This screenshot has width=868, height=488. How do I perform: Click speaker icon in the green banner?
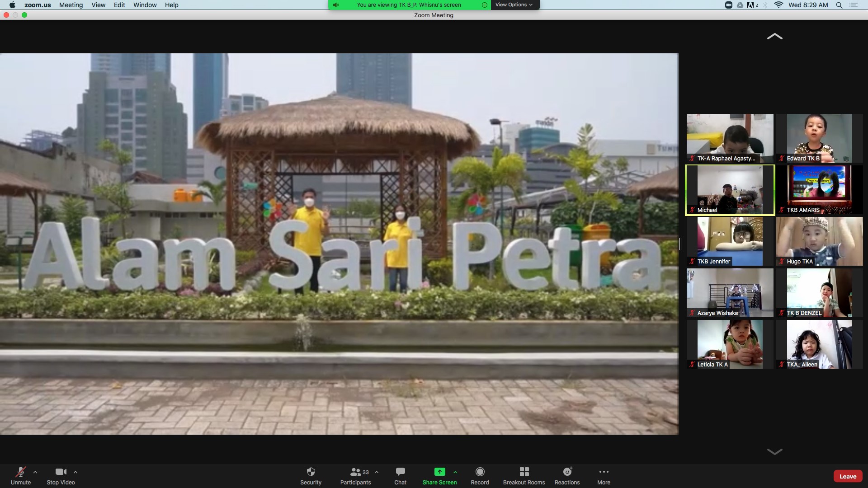point(336,5)
